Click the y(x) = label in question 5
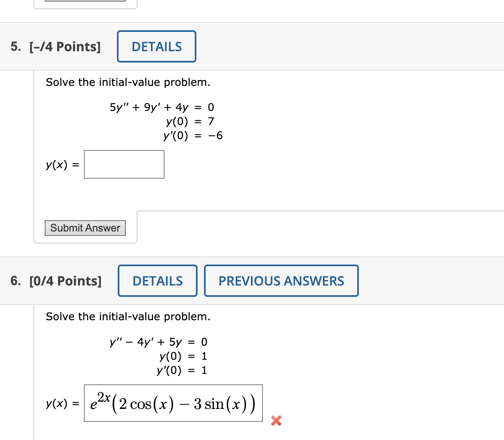This screenshot has height=440, width=504. [62, 165]
